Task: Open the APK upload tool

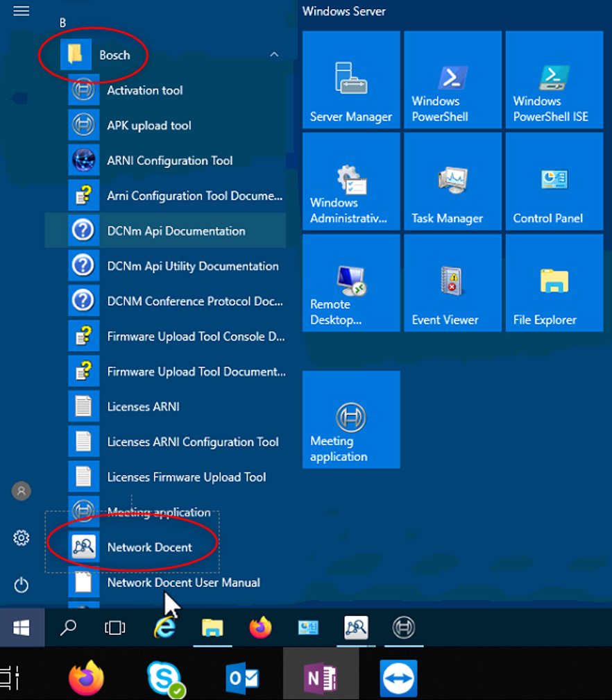Action: click(148, 126)
